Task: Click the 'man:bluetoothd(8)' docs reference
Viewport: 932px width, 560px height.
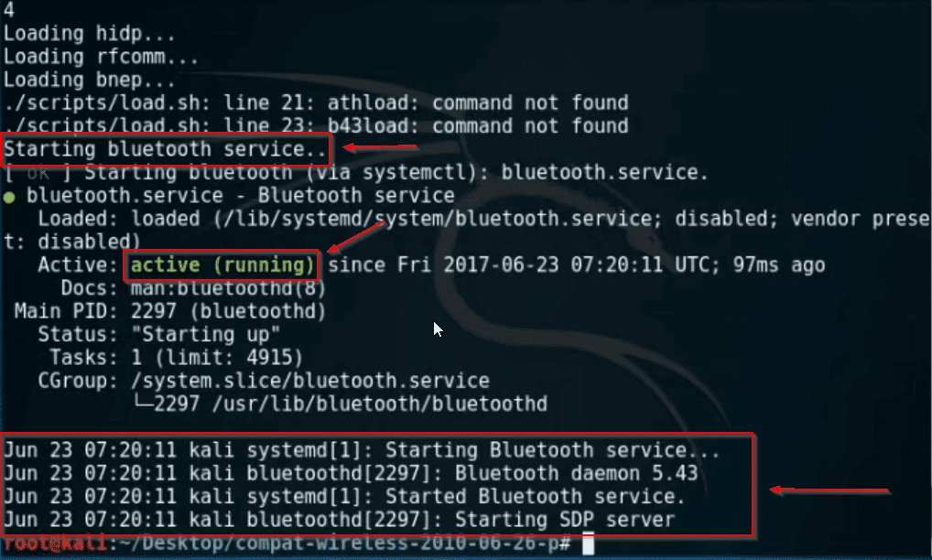Action: (228, 288)
